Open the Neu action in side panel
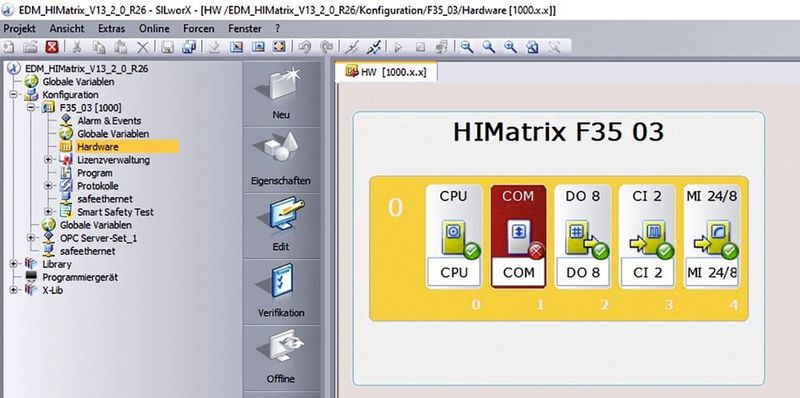Image resolution: width=800 pixels, height=398 pixels. (281, 94)
